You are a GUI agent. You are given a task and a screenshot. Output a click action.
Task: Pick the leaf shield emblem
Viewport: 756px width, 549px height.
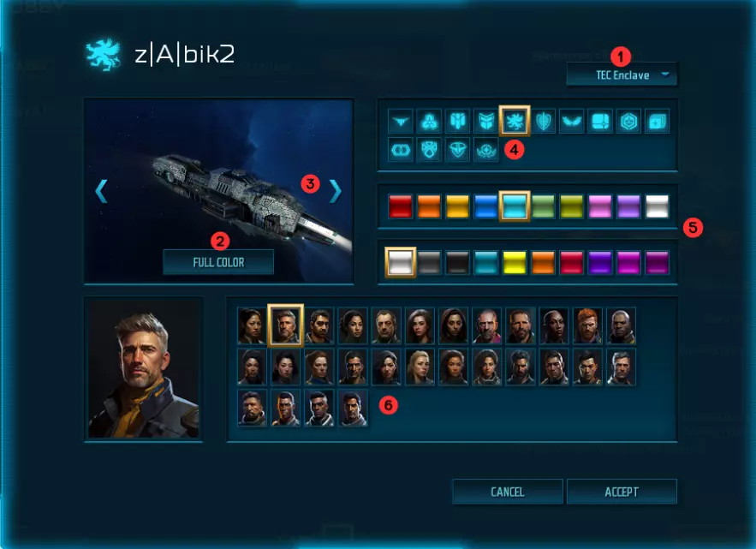tap(544, 121)
